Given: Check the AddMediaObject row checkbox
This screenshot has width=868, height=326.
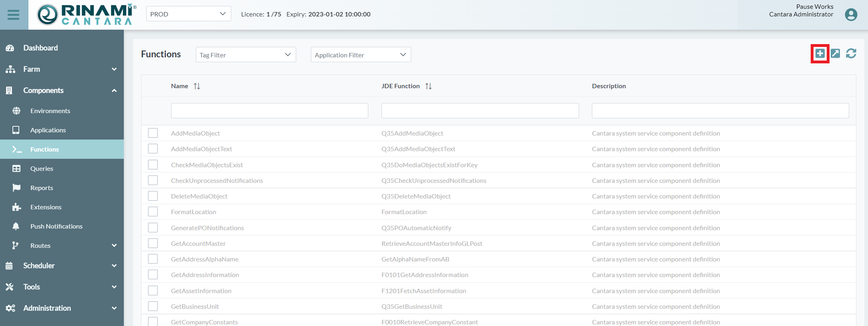Looking at the screenshot, I should [x=153, y=133].
